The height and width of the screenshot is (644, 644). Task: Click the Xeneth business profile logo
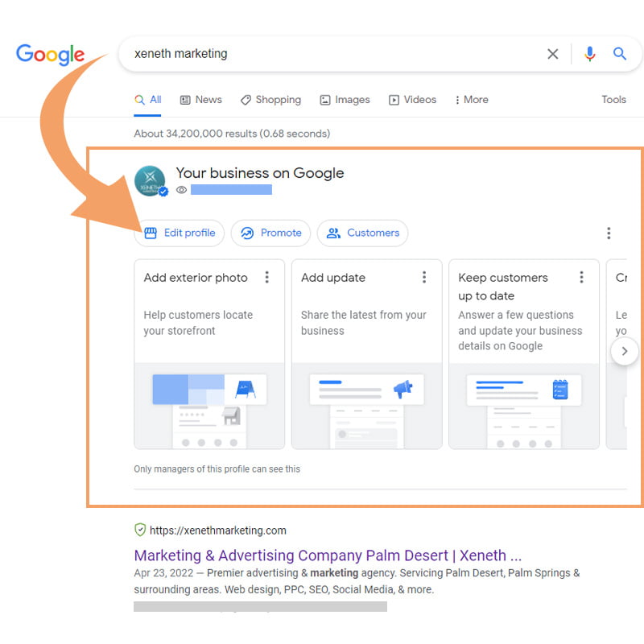point(150,181)
